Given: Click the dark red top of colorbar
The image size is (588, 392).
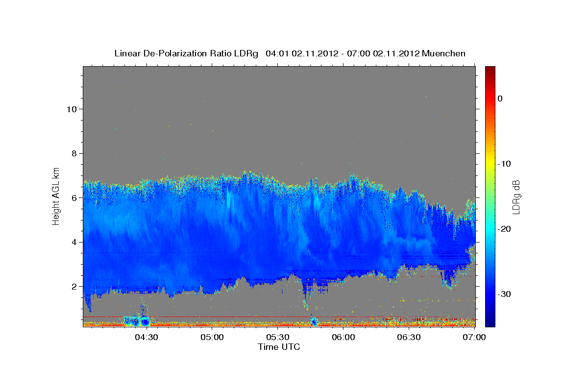Looking at the screenshot, I should pos(490,71).
